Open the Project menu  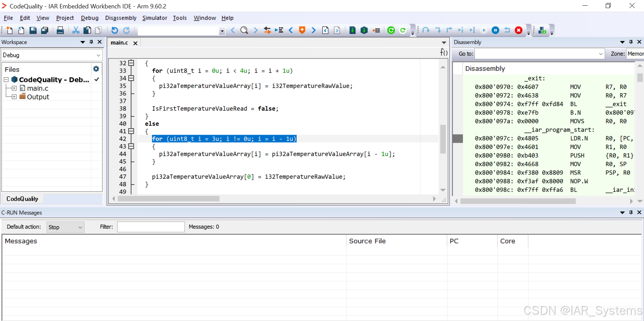tap(65, 18)
